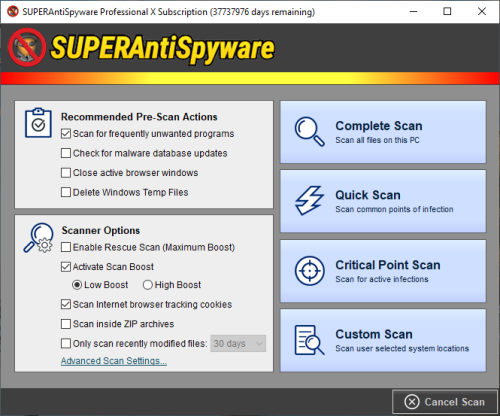Enable Check for malware database updates
500x416 pixels.
(x=66, y=153)
